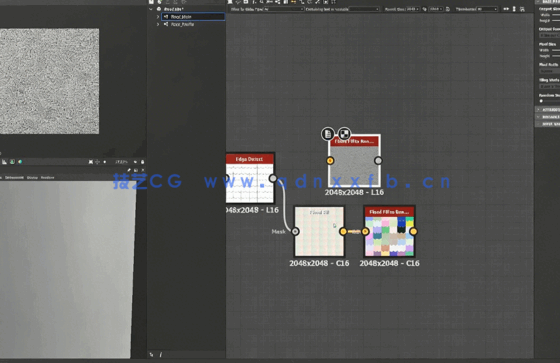Click the graph icon of the highlighted Explorer entry
560x363 pixels.
pos(166,16)
